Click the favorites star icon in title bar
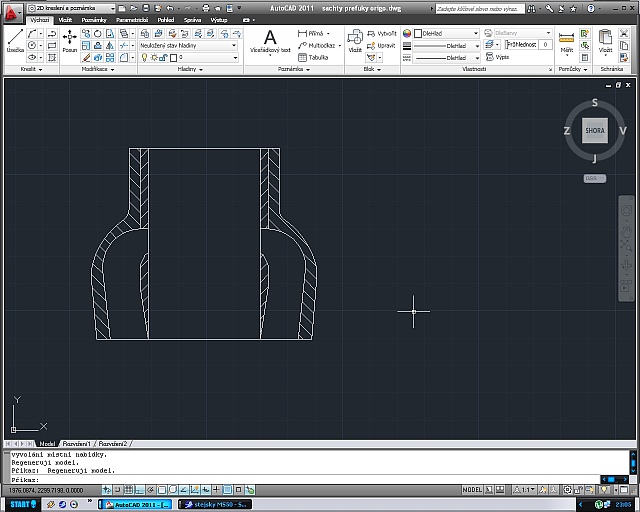 (x=573, y=9)
